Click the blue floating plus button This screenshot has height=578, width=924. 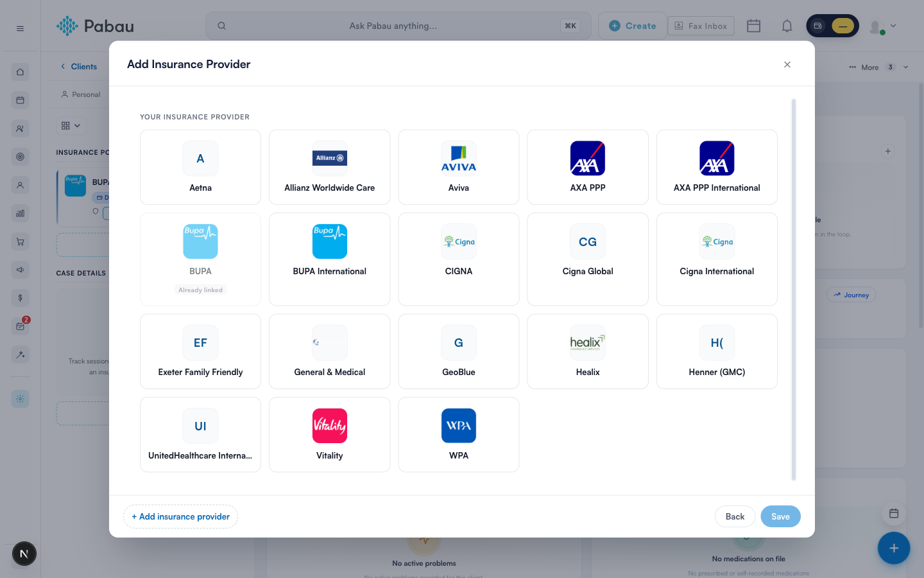pos(894,548)
